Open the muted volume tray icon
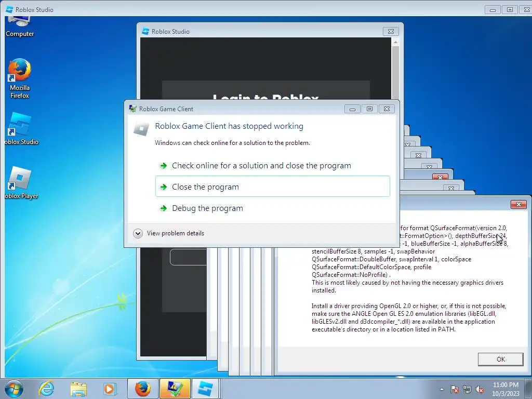 pyautogui.click(x=480, y=389)
